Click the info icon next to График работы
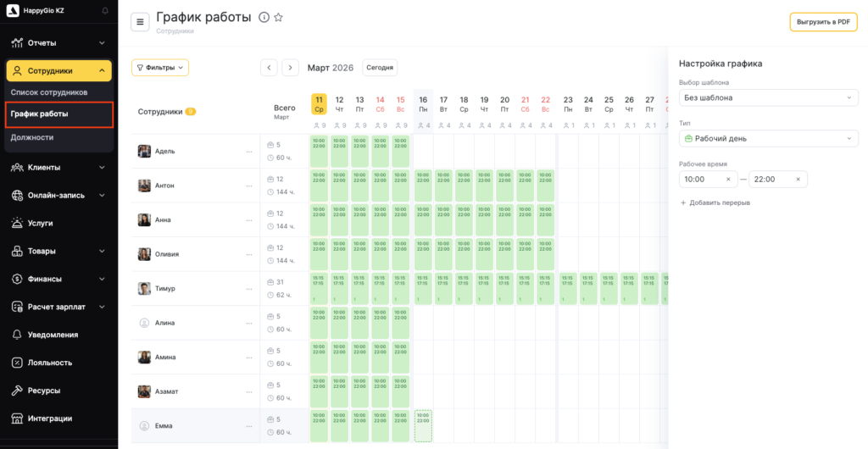Image resolution: width=868 pixels, height=449 pixels. 264,18
